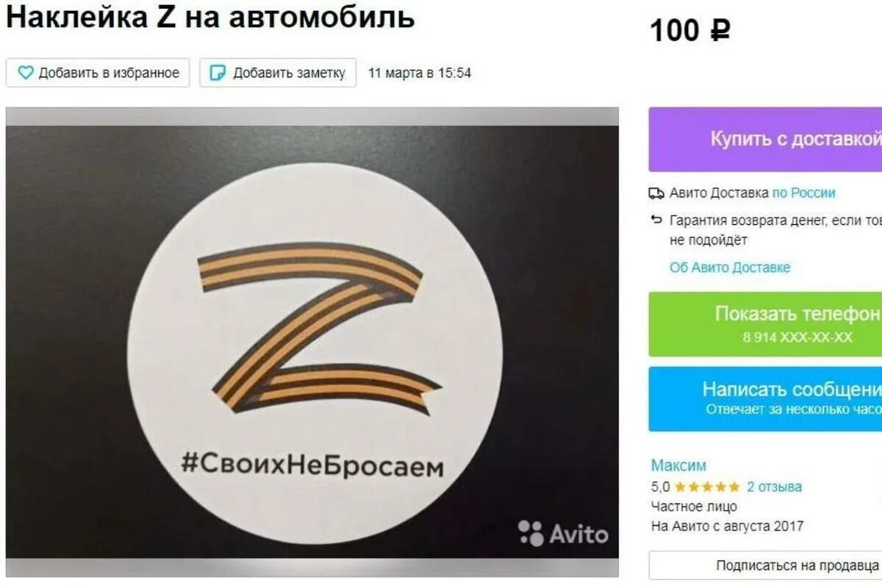Click the Avito logo watermark on photo
Image resolution: width=882 pixels, height=588 pixels.
tap(563, 534)
